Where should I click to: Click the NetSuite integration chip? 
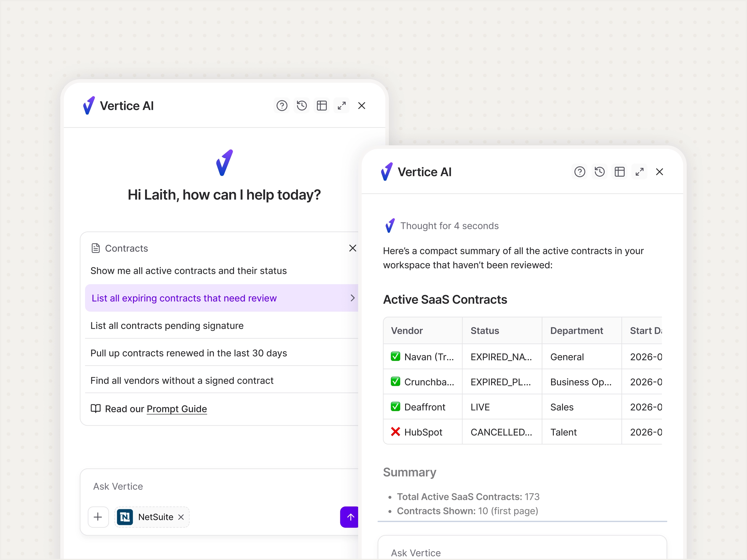point(152,517)
